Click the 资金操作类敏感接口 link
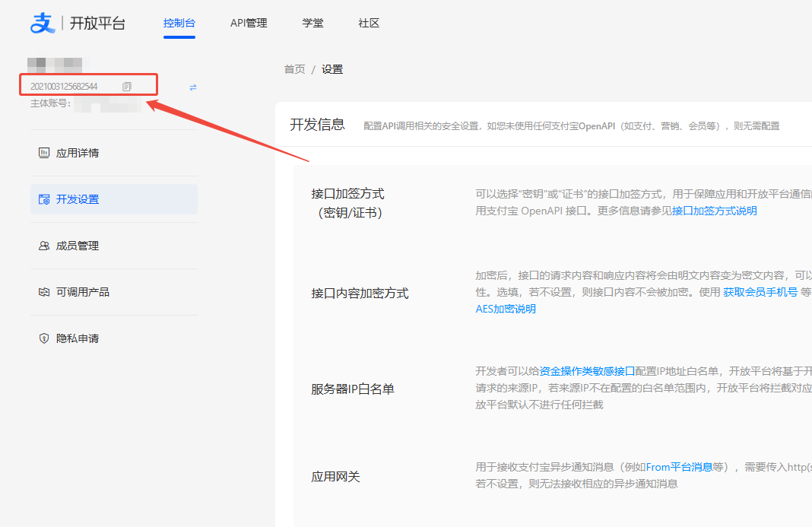812x527 pixels. (x=588, y=371)
